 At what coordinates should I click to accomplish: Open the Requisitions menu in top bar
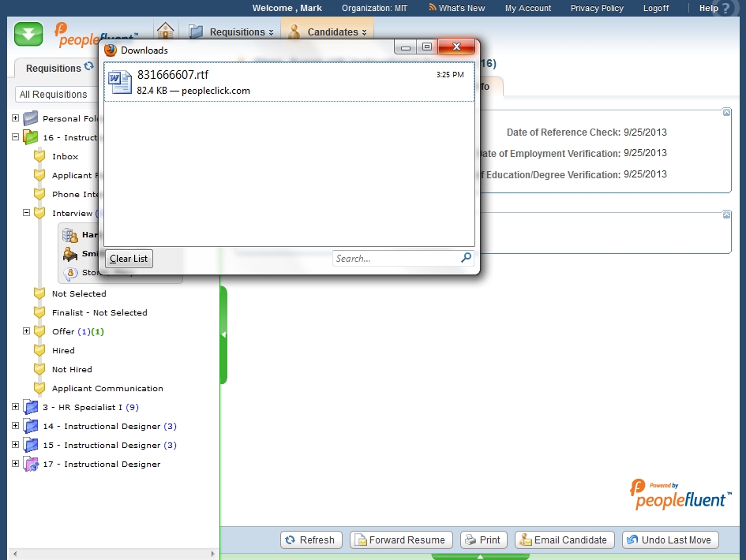(233, 32)
